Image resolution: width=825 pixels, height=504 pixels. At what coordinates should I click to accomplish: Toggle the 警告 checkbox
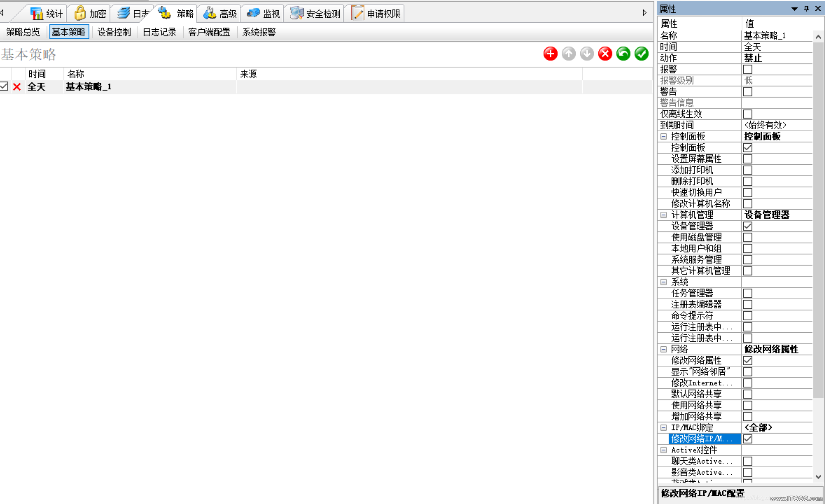(747, 91)
